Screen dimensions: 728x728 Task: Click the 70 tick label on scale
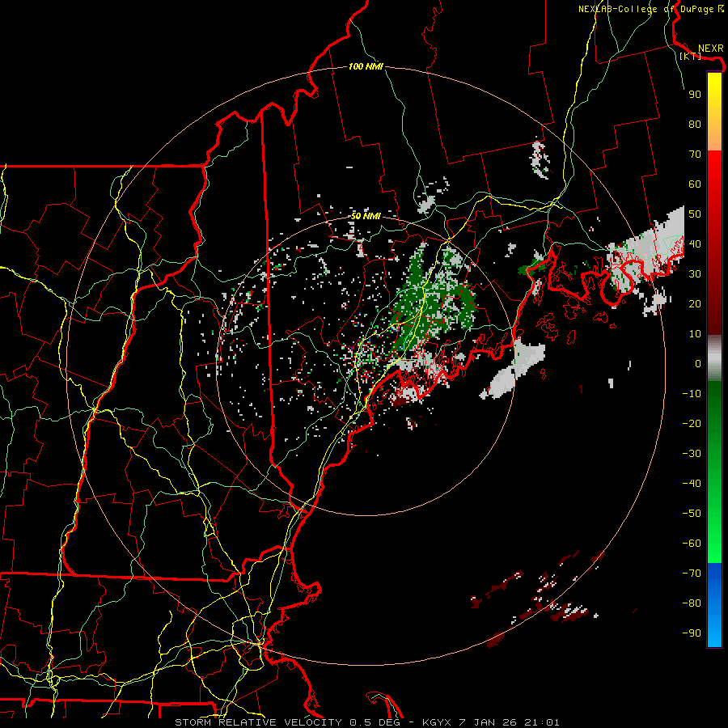(695, 154)
